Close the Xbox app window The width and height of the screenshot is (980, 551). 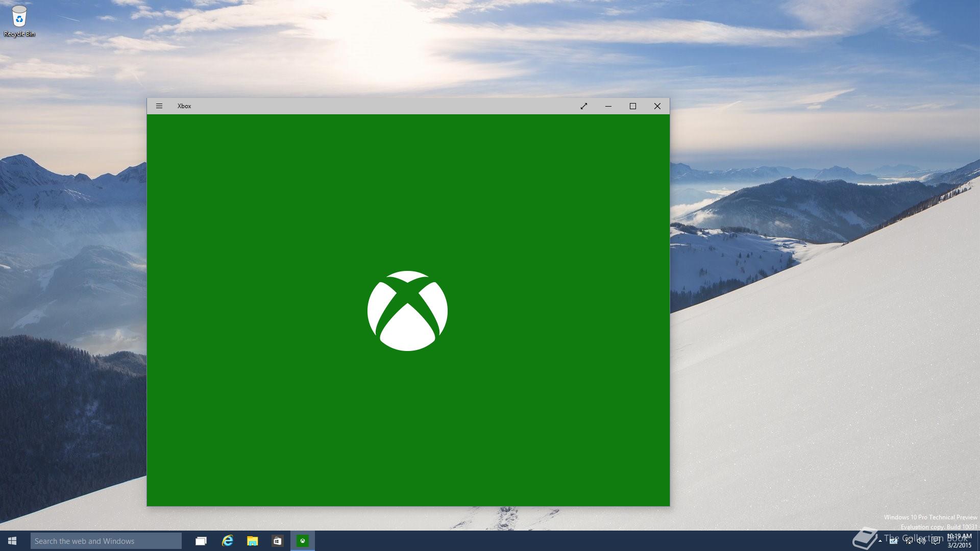tap(657, 106)
